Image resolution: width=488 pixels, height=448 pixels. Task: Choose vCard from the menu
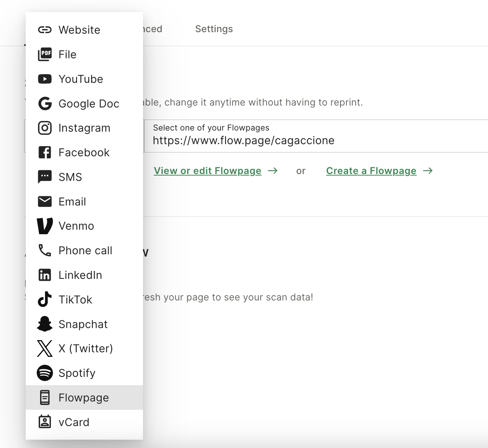click(84, 422)
